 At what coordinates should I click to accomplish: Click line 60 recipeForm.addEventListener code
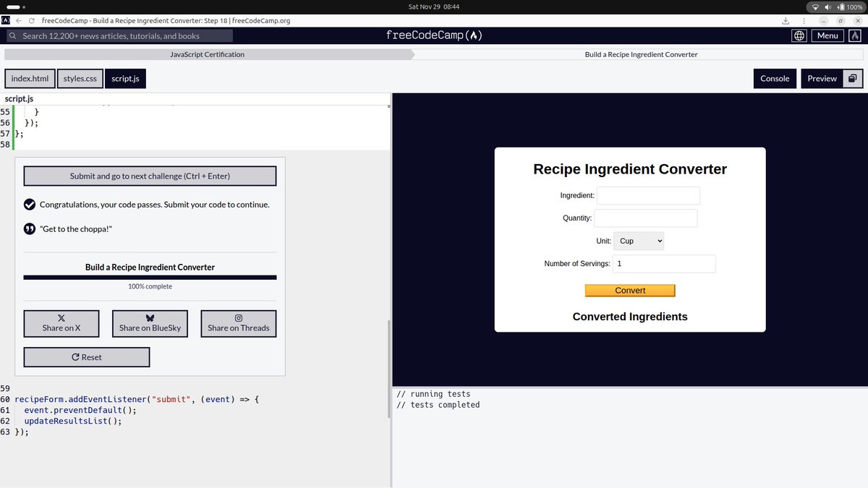(136, 399)
